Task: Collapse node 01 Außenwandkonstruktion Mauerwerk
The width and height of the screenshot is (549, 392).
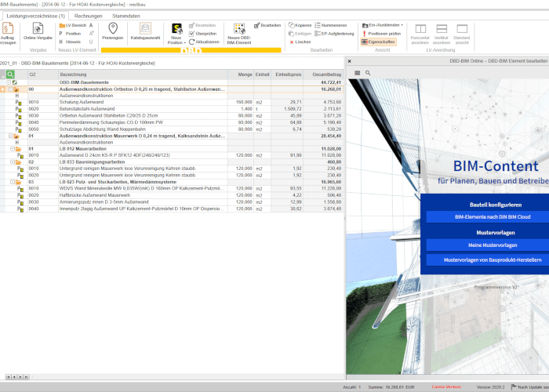Action: click(10, 136)
